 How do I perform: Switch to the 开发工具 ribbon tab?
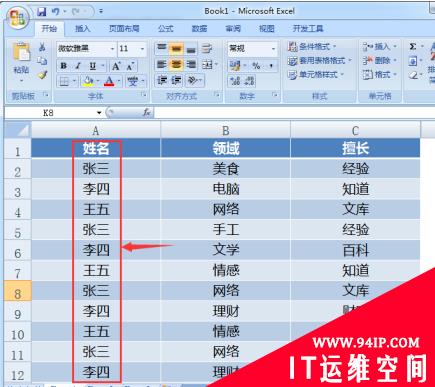(308, 29)
